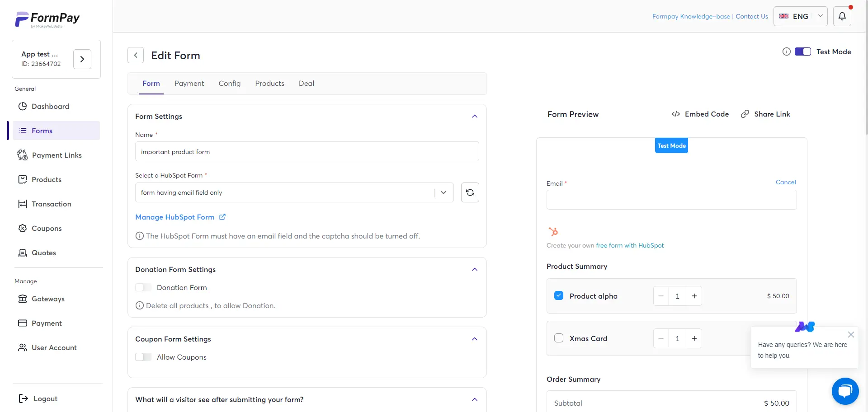The height and width of the screenshot is (412, 868).
Task: Switch to the Payment tab
Action: tap(189, 84)
